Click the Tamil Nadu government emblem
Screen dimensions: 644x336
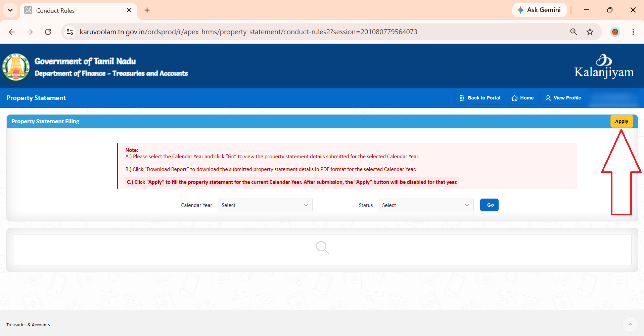tap(16, 67)
